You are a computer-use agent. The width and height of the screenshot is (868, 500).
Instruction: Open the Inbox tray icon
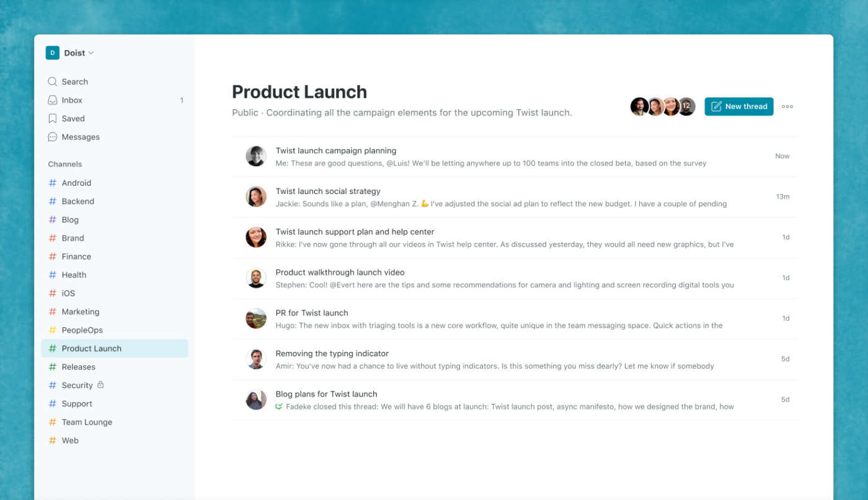point(53,100)
